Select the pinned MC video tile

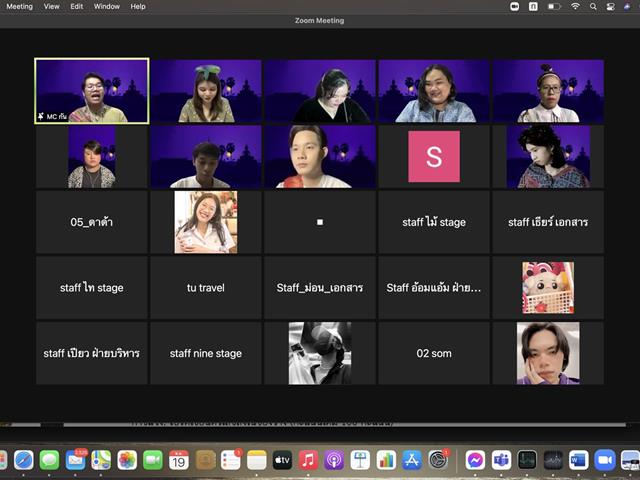(x=92, y=91)
